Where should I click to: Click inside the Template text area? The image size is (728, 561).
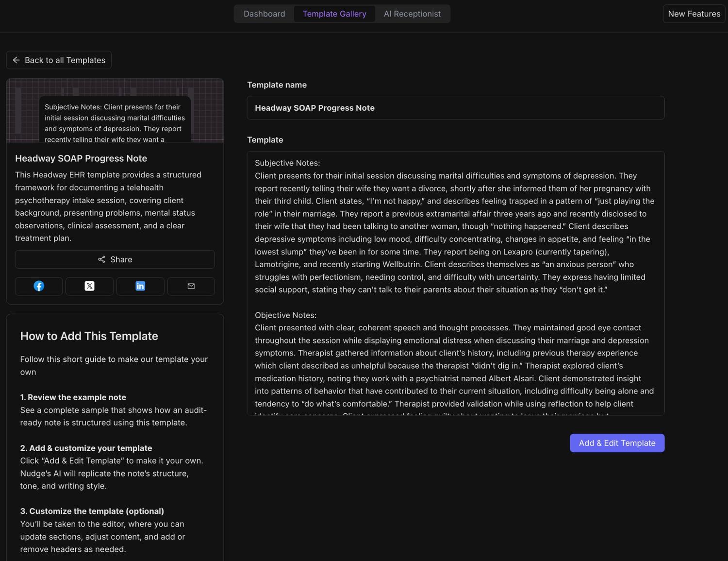(455, 282)
